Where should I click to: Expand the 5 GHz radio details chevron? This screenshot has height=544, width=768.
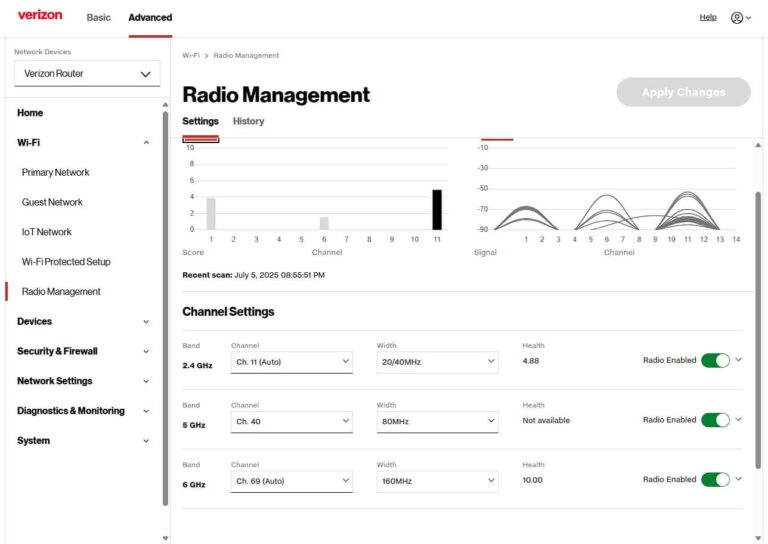pos(739,420)
